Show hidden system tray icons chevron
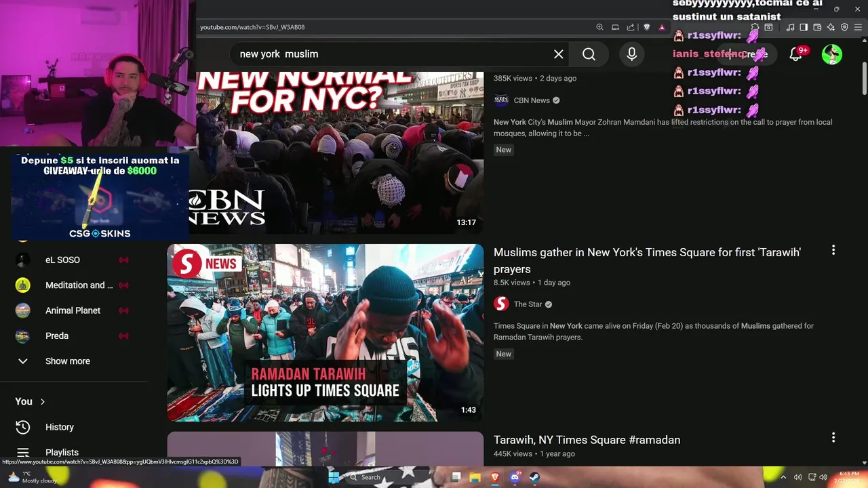Screen dimensions: 868x488 785,477
